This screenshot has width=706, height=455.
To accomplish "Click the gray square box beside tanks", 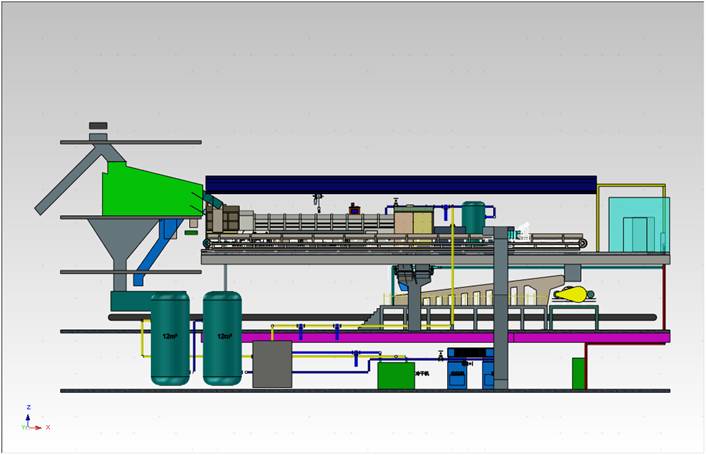I will coord(271,363).
